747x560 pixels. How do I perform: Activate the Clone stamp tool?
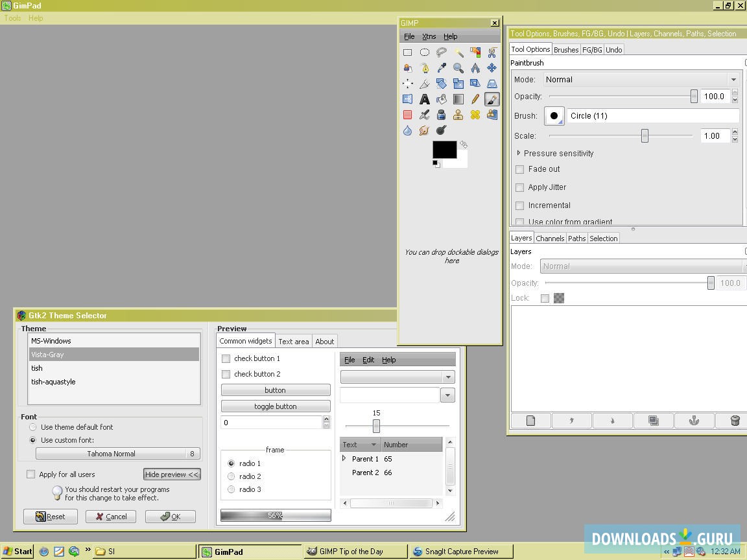[x=458, y=115]
